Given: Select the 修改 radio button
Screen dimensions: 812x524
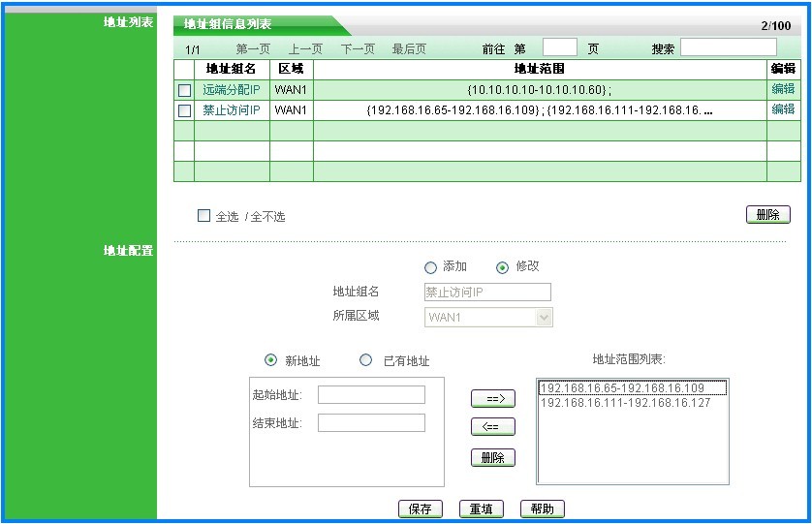Looking at the screenshot, I should [502, 267].
